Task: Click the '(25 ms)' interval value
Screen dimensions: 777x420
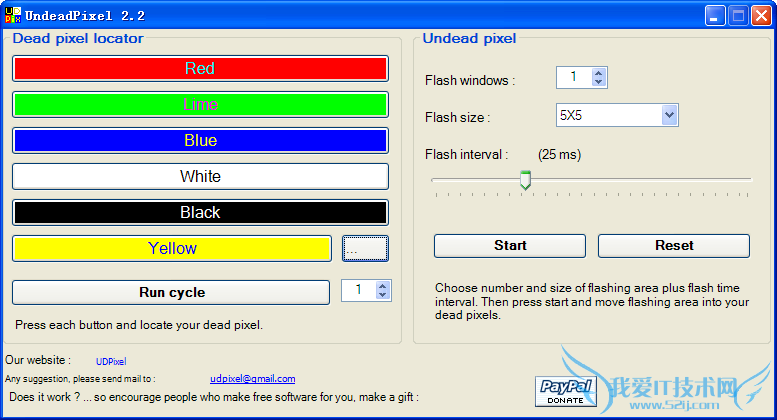Action: (x=559, y=155)
